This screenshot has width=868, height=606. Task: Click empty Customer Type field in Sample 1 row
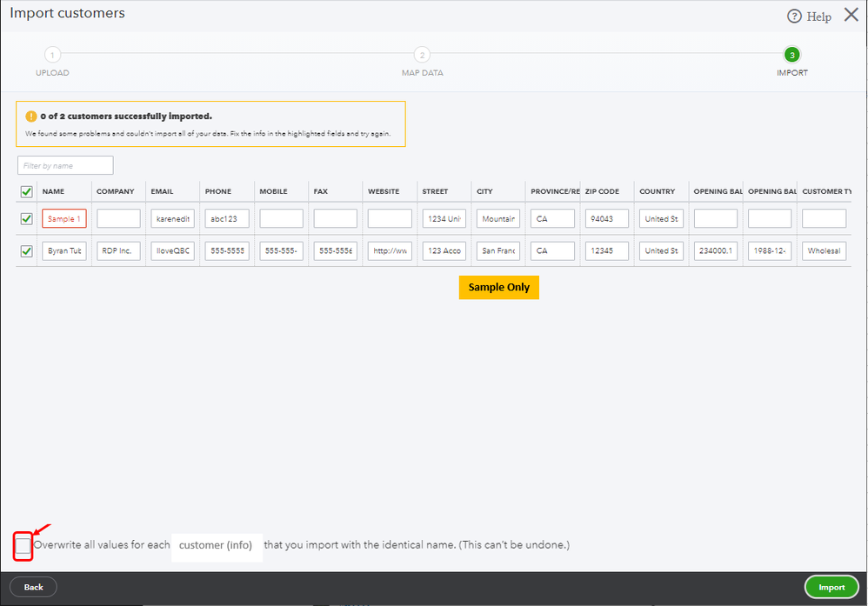tap(824, 218)
